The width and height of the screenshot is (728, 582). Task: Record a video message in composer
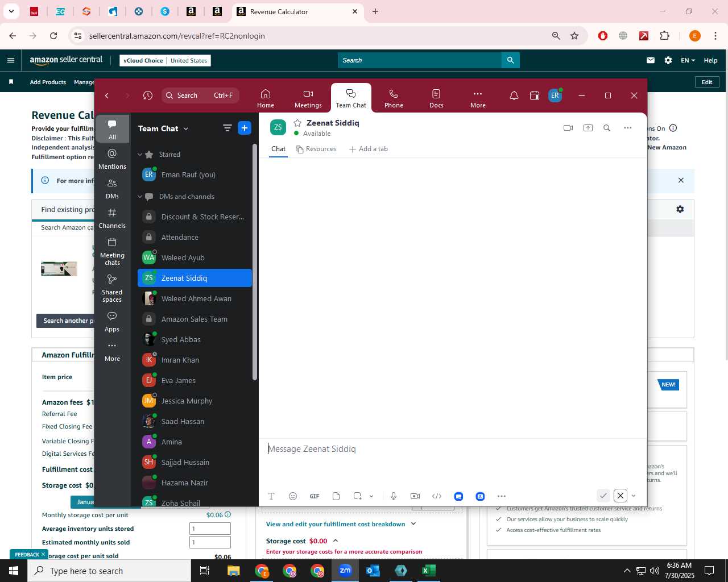415,496
